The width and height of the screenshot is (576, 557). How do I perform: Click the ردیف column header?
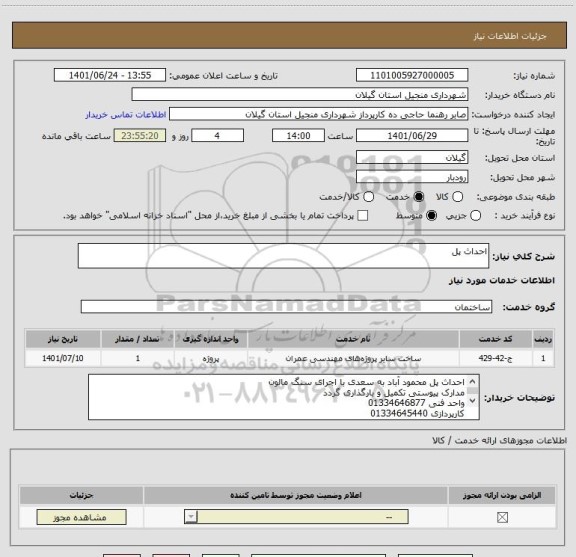[x=543, y=339]
